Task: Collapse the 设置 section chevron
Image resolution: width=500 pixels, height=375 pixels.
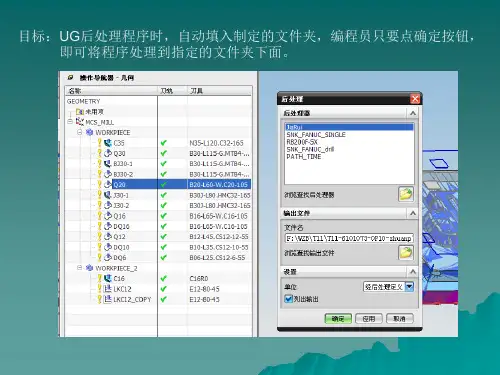Action: pyautogui.click(x=413, y=272)
